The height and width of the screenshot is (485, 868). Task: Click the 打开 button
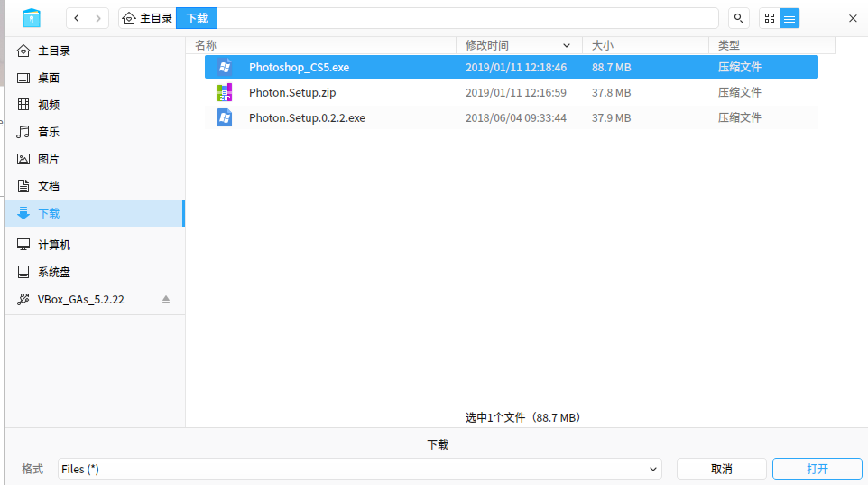817,469
